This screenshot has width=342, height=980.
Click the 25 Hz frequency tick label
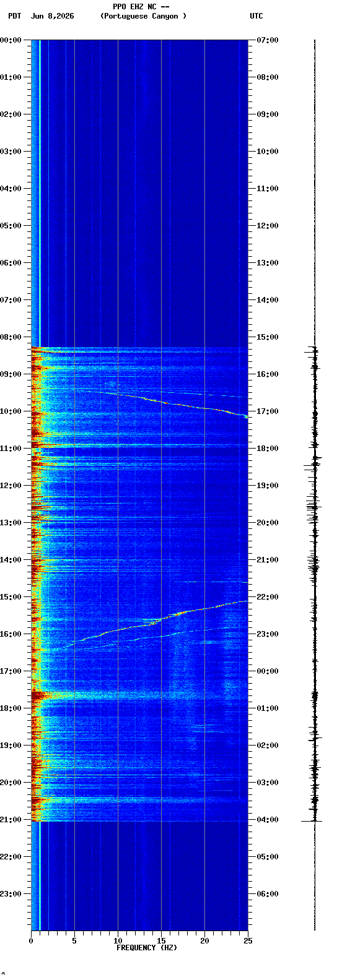[x=248, y=941]
